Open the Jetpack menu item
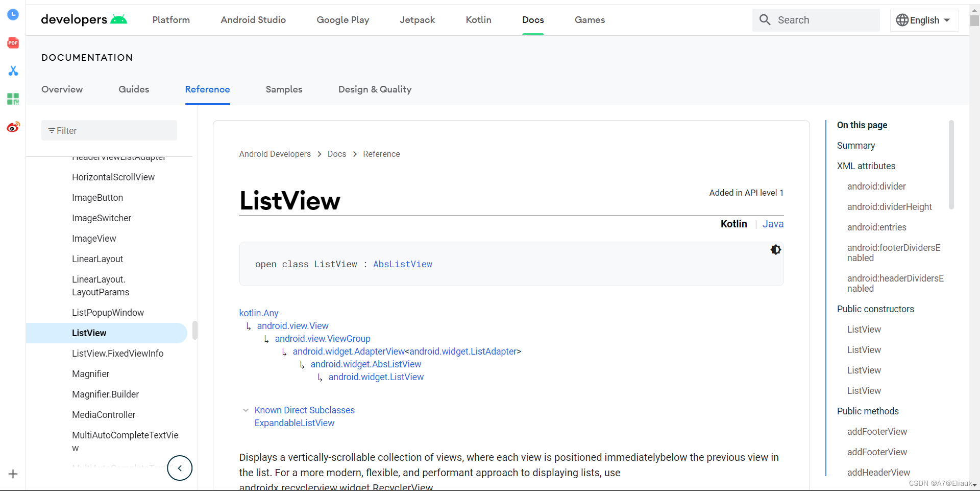Image resolution: width=980 pixels, height=491 pixels. [417, 20]
